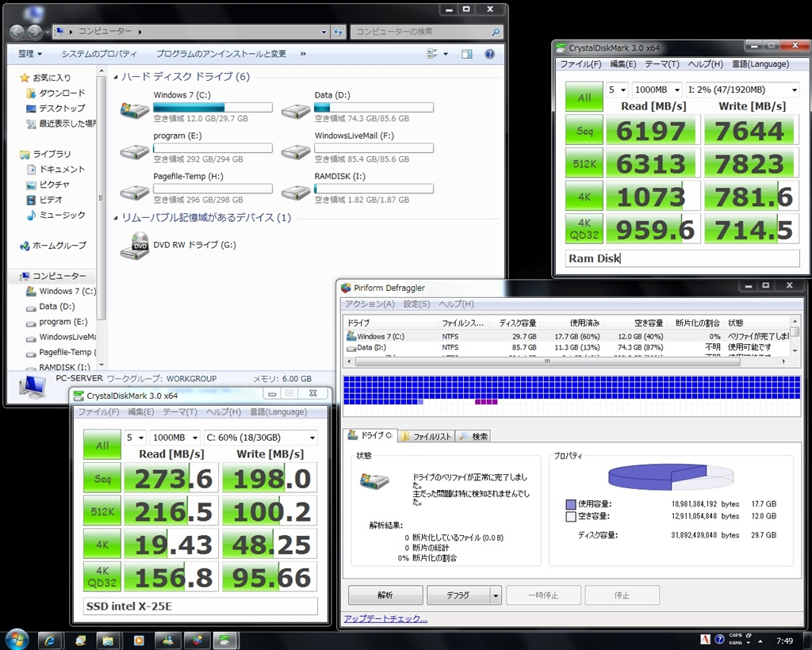This screenshot has height=650, width=812.
Task: Click the Start orb button
Action: pos(16,639)
